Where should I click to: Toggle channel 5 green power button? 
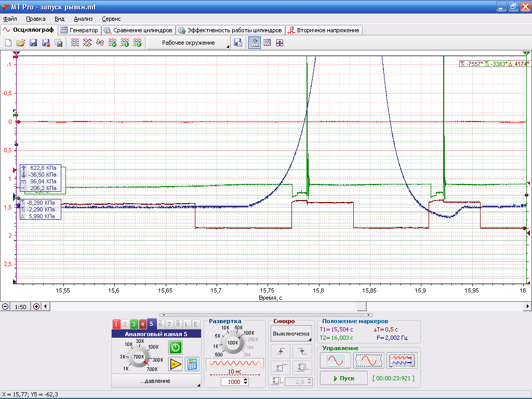(176, 348)
